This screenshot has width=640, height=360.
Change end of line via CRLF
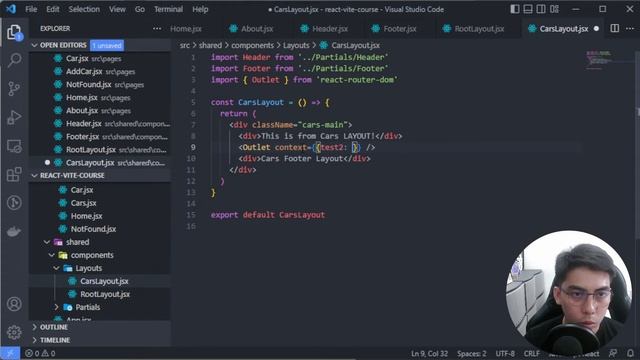click(531, 353)
